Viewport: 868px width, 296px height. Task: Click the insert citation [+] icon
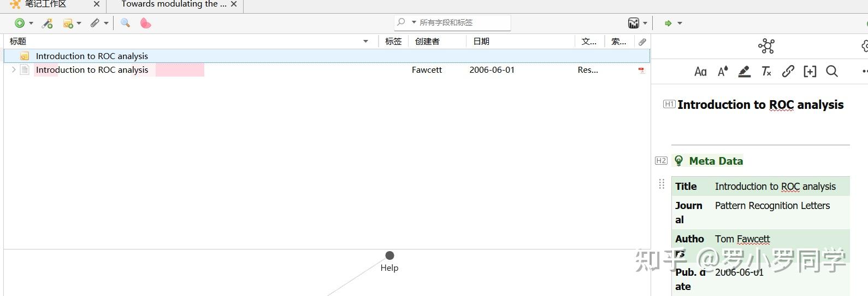pyautogui.click(x=810, y=72)
